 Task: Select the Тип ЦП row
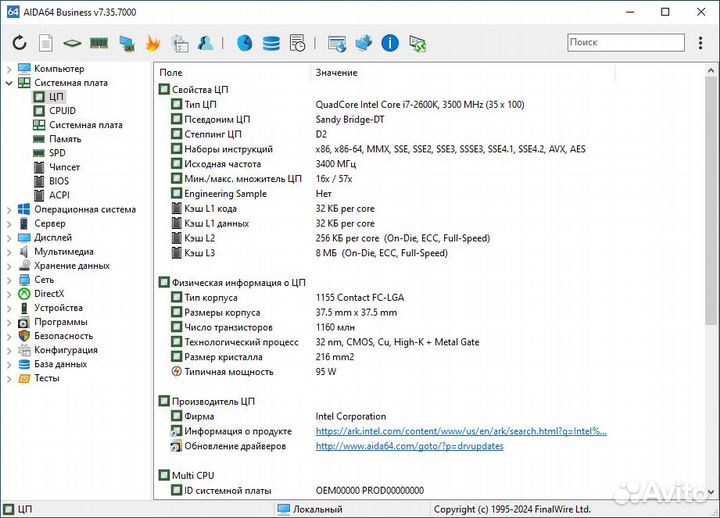[x=348, y=105]
